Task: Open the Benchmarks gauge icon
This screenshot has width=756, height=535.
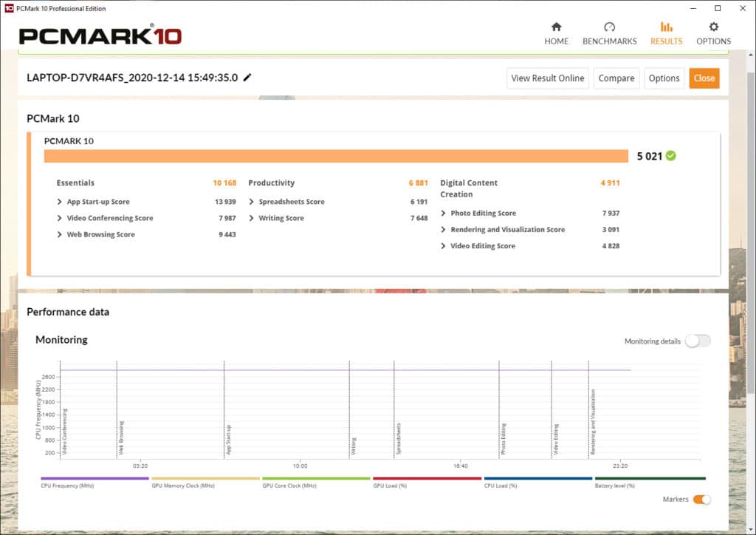Action: click(x=609, y=27)
